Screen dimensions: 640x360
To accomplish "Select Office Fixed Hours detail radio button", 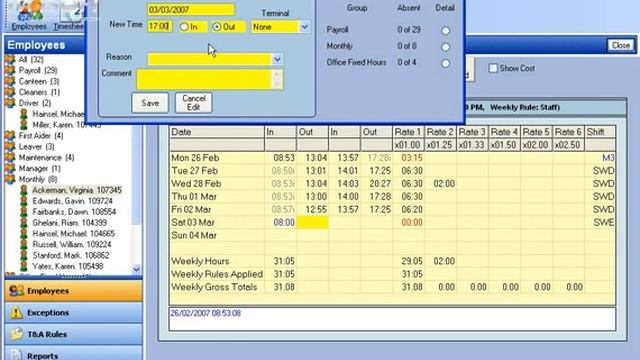I will point(445,63).
